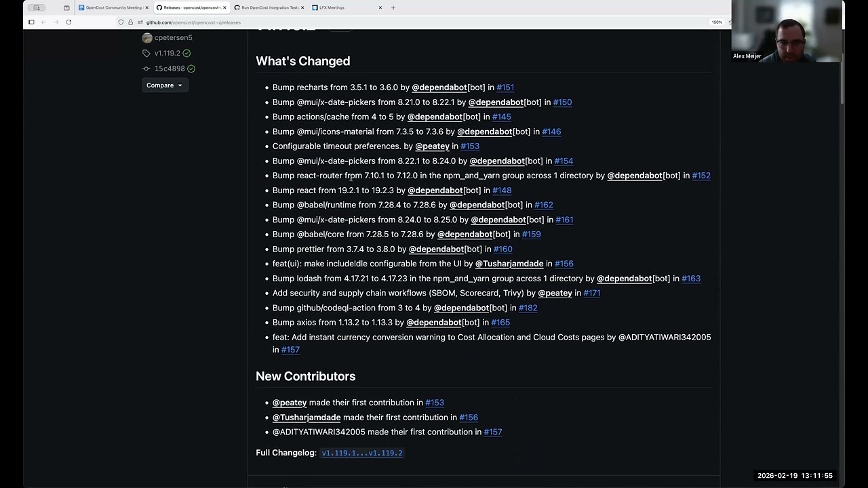Open pull request #165 link
The image size is (868, 488).
coord(500,323)
